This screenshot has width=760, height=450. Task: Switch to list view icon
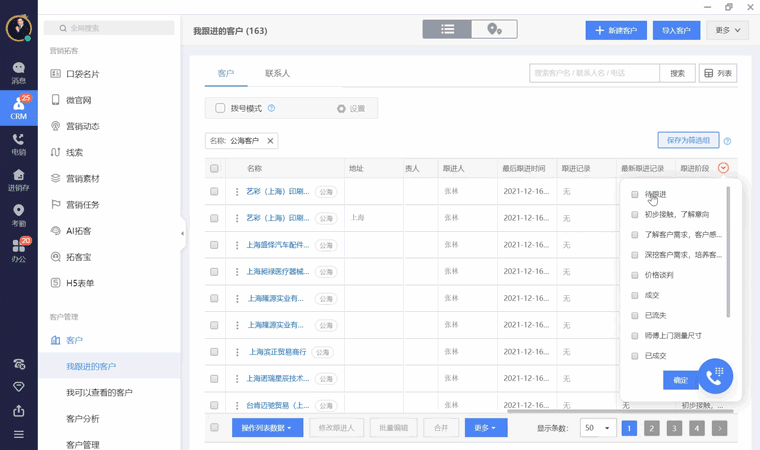point(447,30)
